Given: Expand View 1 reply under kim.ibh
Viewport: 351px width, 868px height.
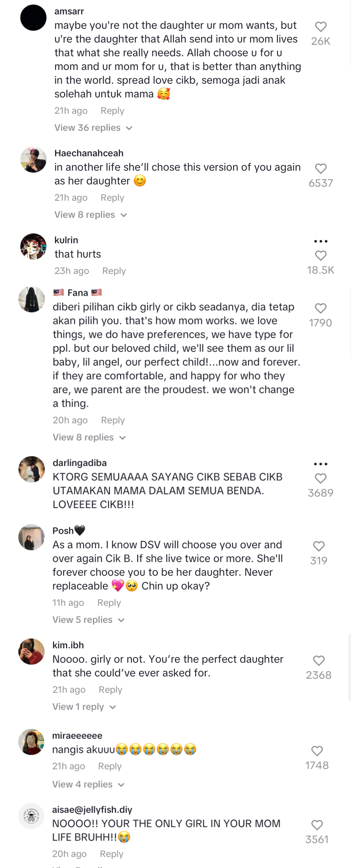Looking at the screenshot, I should point(84,707).
